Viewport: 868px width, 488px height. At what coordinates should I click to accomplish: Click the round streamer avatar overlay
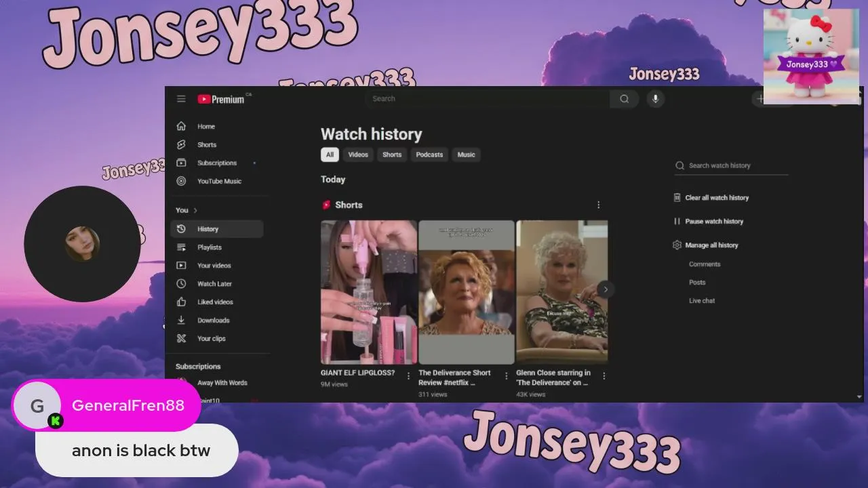(x=82, y=244)
